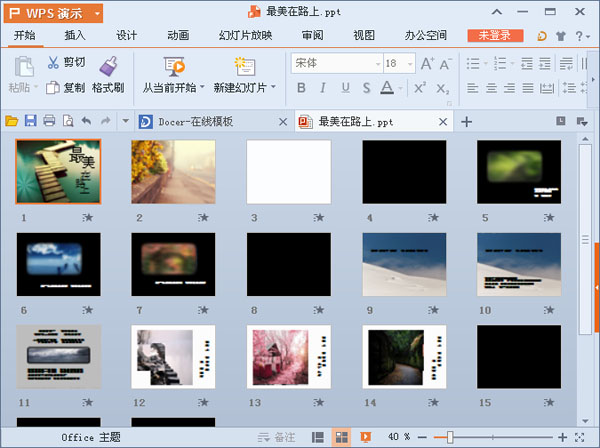
Task: Click the center align icon
Action: (491, 88)
